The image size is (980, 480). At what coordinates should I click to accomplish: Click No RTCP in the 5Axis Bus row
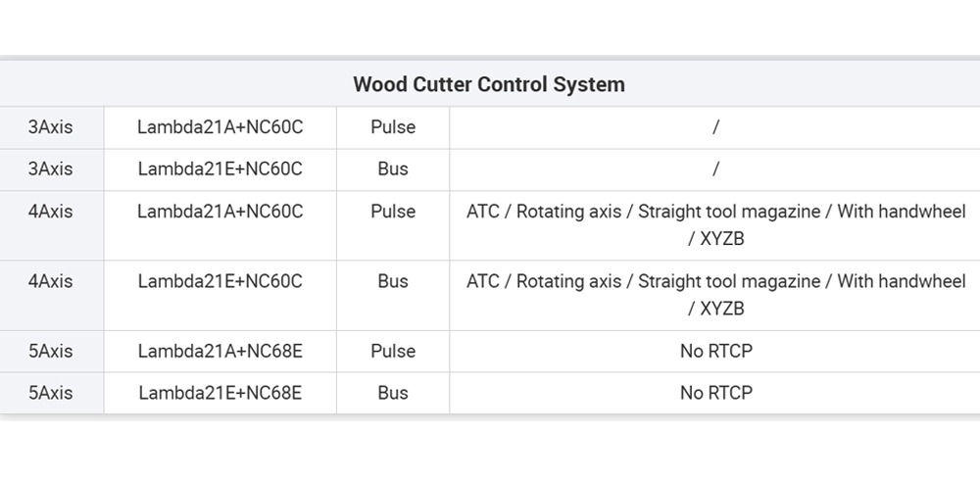click(x=716, y=393)
